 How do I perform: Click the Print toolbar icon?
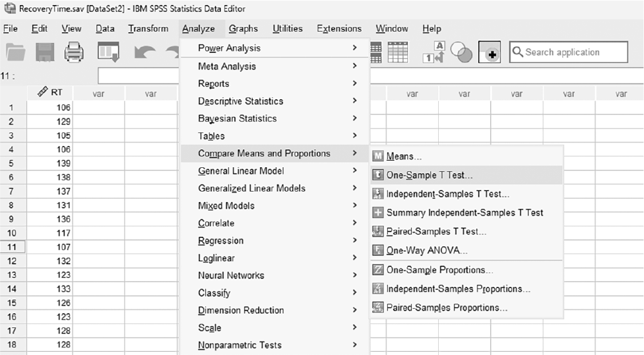(75, 52)
